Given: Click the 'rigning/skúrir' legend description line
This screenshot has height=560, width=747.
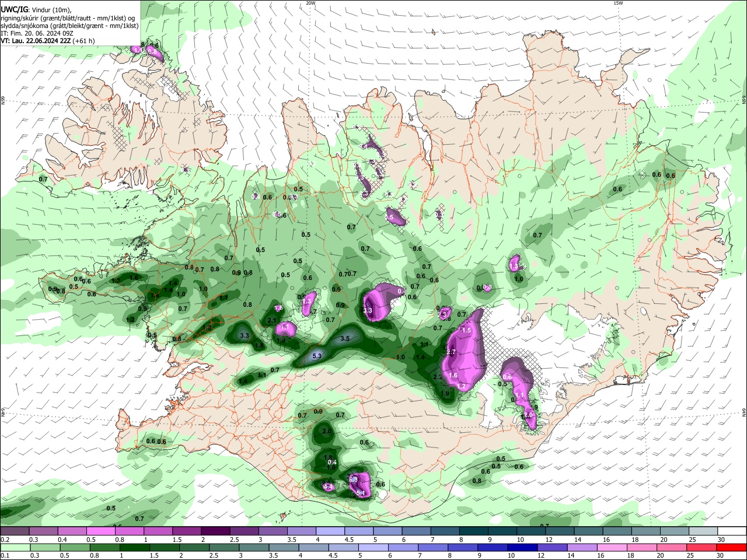Looking at the screenshot, I should tap(69, 18).
